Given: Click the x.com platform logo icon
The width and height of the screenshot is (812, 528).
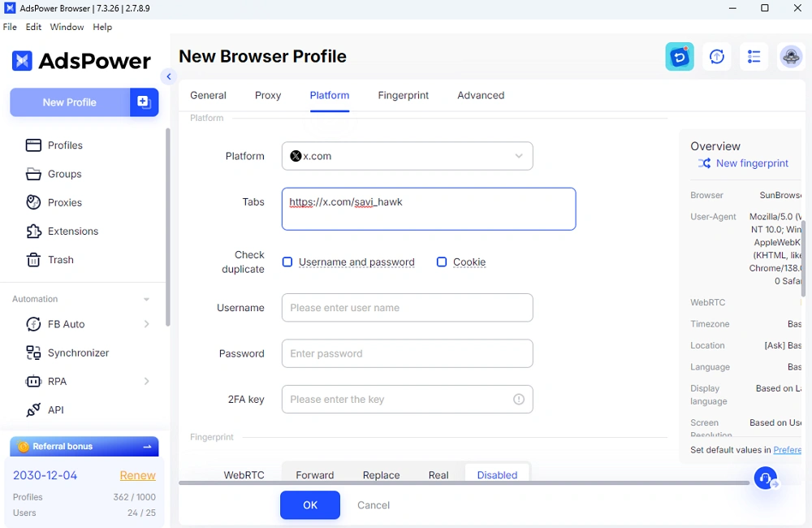Looking at the screenshot, I should pyautogui.click(x=296, y=156).
